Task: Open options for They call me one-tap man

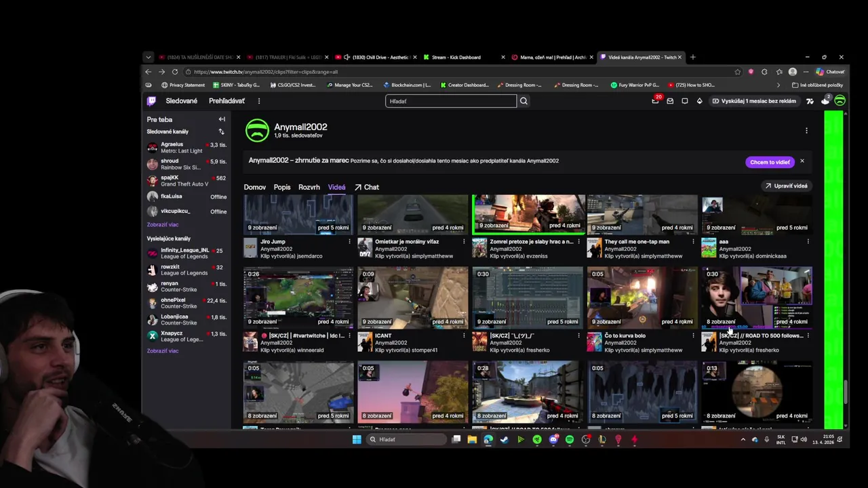Action: [x=693, y=241]
